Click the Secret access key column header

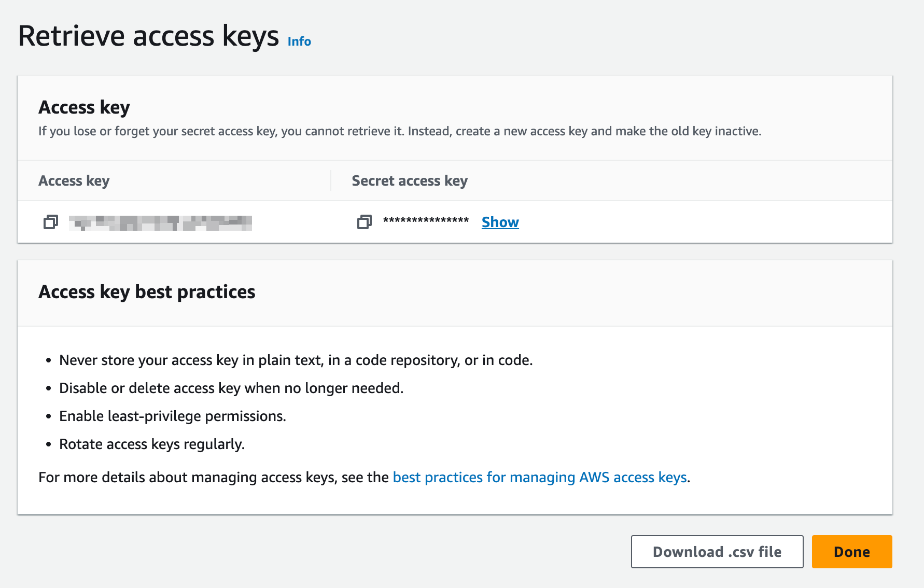(x=410, y=181)
